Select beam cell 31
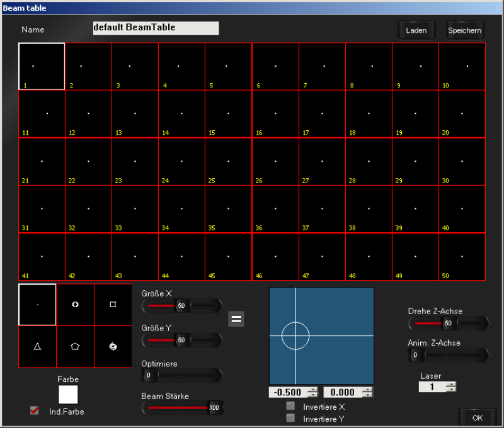 (42, 209)
